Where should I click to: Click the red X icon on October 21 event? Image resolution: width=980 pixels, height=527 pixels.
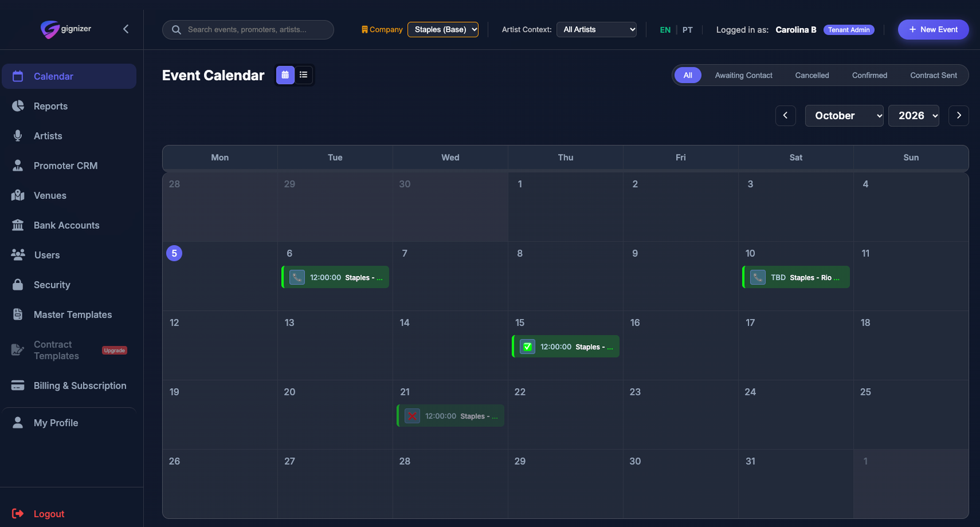(412, 416)
